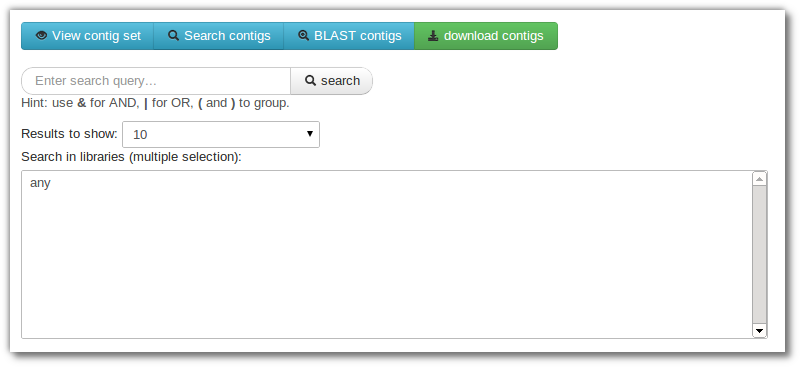Click the libraries list scrollbar track
Viewport: 801px width, 368px height.
pyautogui.click(x=760, y=255)
